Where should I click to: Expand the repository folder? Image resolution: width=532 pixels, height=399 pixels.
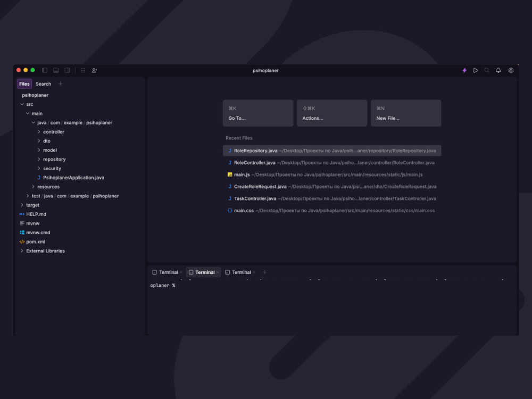(x=39, y=159)
